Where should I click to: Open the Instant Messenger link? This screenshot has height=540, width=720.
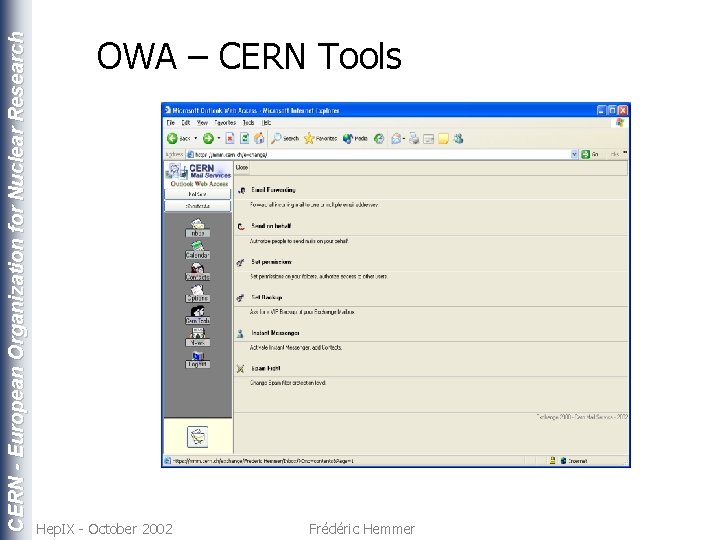tap(275, 332)
